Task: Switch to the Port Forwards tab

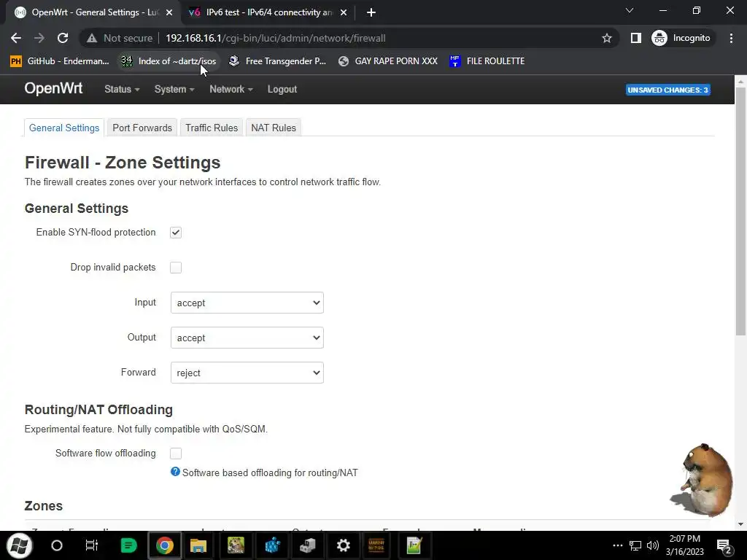Action: pyautogui.click(x=142, y=128)
